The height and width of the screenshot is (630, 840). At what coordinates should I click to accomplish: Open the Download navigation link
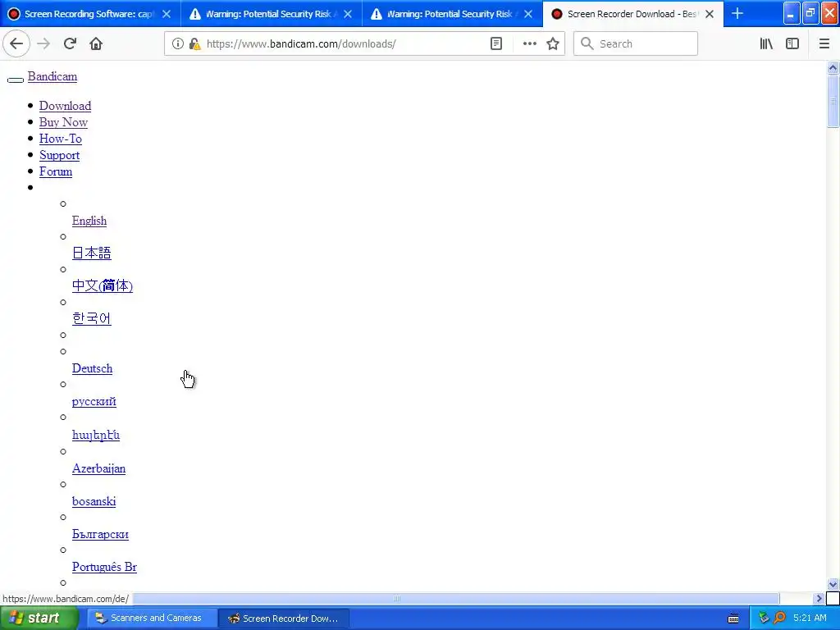click(x=65, y=106)
